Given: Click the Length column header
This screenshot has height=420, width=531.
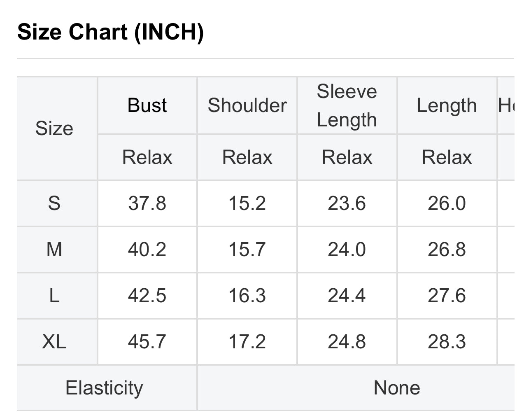Looking at the screenshot, I should [447, 105].
